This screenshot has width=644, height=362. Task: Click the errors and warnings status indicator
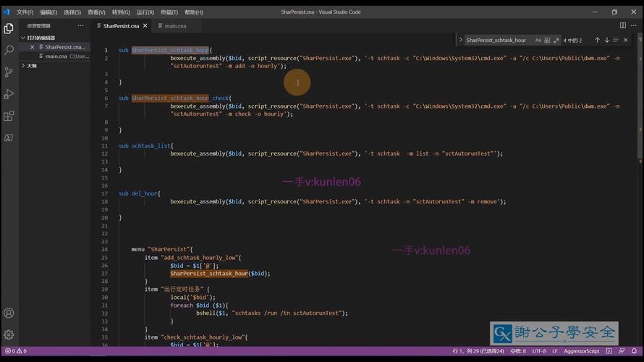click(x=16, y=351)
